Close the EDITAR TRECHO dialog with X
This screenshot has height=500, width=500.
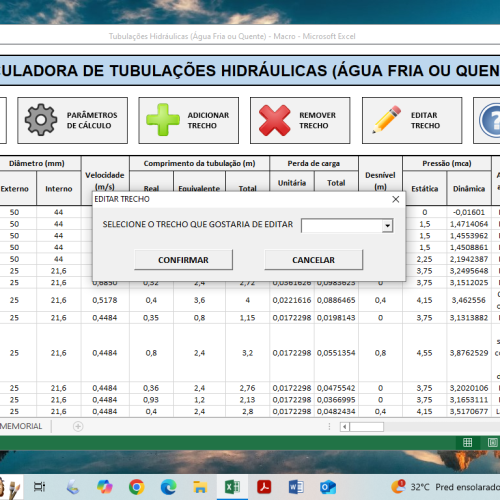pos(396,199)
